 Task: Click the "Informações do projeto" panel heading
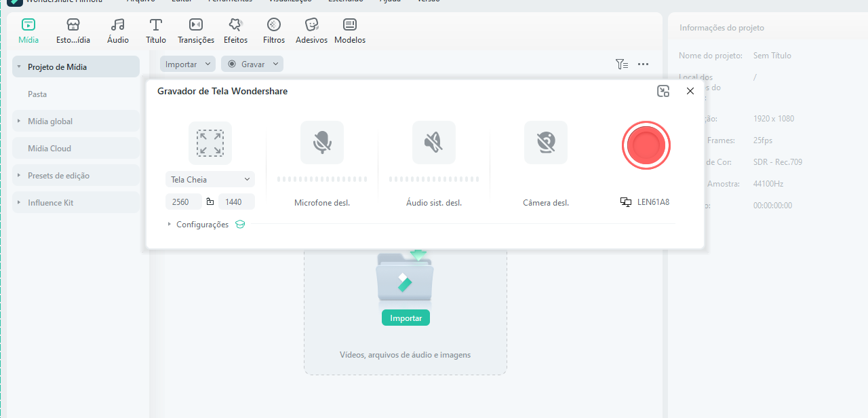click(722, 28)
